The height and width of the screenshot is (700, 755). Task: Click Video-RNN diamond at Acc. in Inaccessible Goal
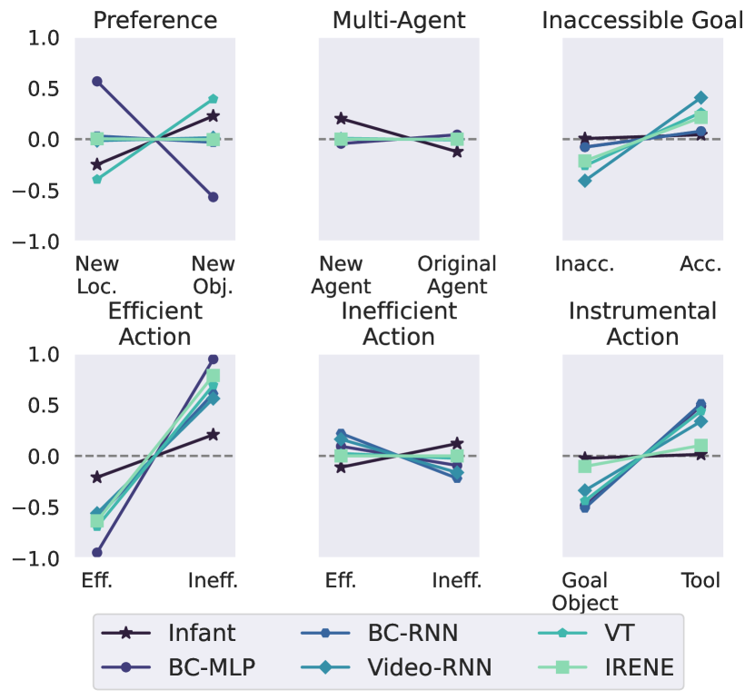point(700,97)
